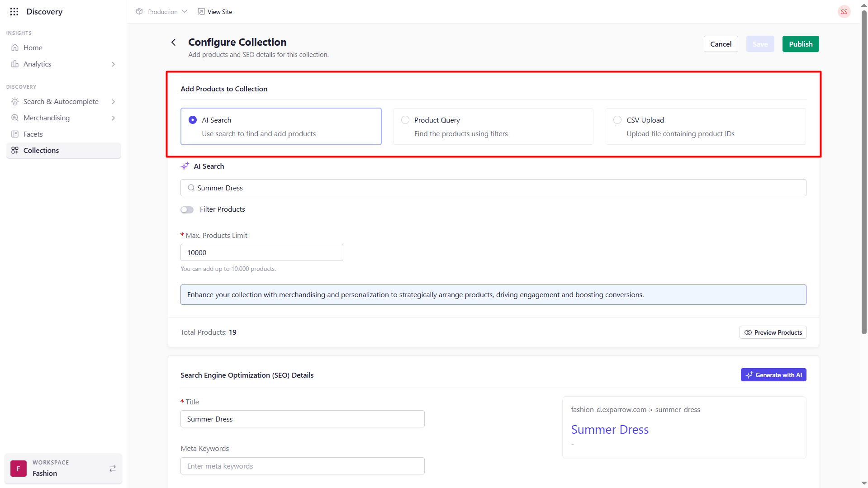Expand the Merchandising menu chevron
868x488 pixels.
113,118
